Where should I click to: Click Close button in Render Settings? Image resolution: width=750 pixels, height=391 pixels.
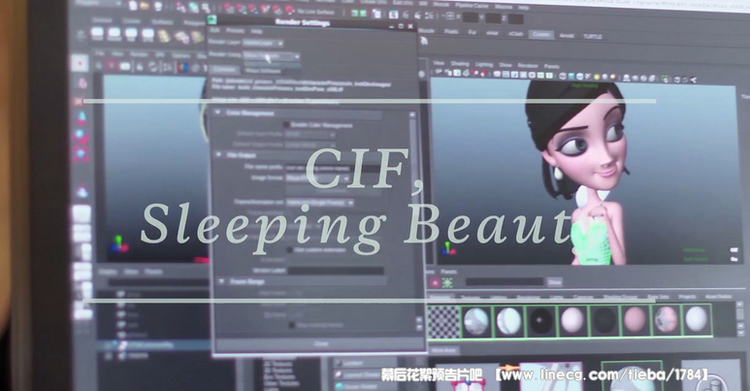320,344
